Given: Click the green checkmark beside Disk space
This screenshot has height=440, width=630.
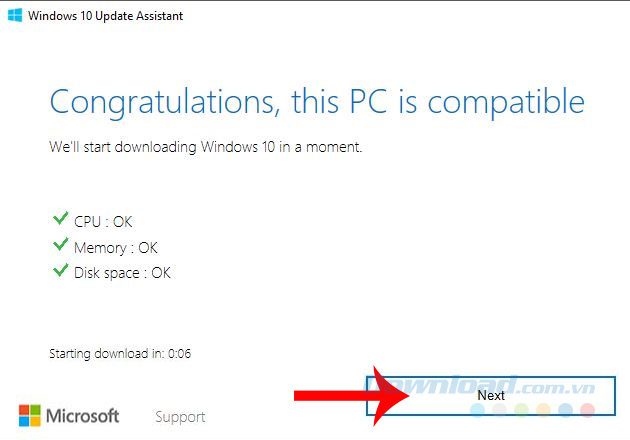Looking at the screenshot, I should 58,271.
